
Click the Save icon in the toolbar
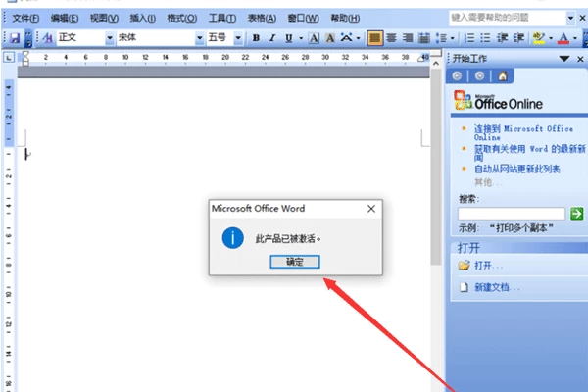pyautogui.click(x=15, y=38)
